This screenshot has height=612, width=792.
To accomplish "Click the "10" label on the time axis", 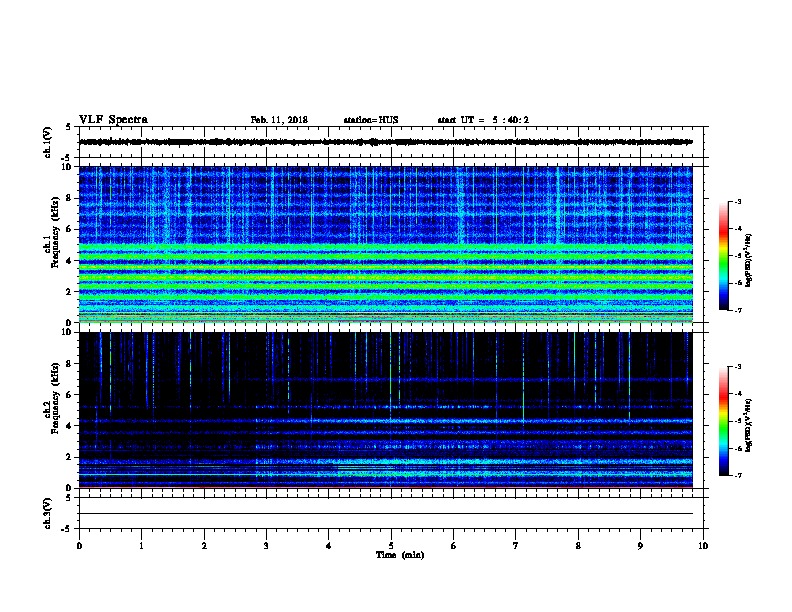I will 703,546.
